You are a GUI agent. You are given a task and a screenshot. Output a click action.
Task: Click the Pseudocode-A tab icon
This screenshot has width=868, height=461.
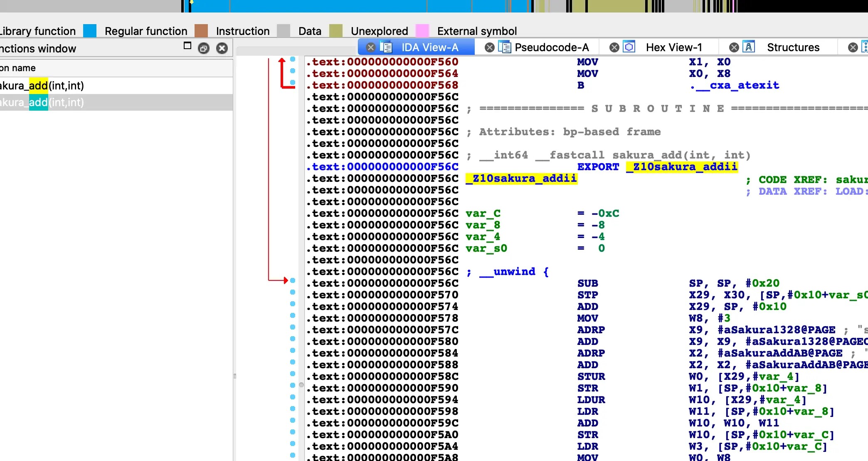tap(505, 47)
